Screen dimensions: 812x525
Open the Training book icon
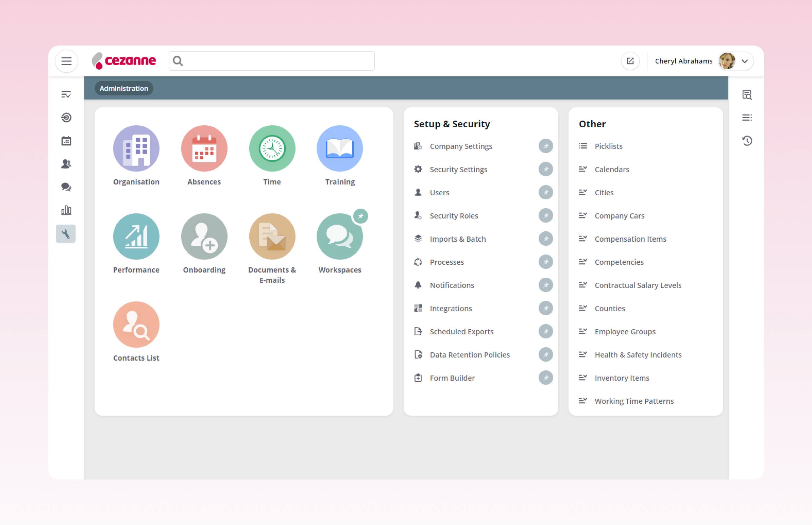point(340,148)
